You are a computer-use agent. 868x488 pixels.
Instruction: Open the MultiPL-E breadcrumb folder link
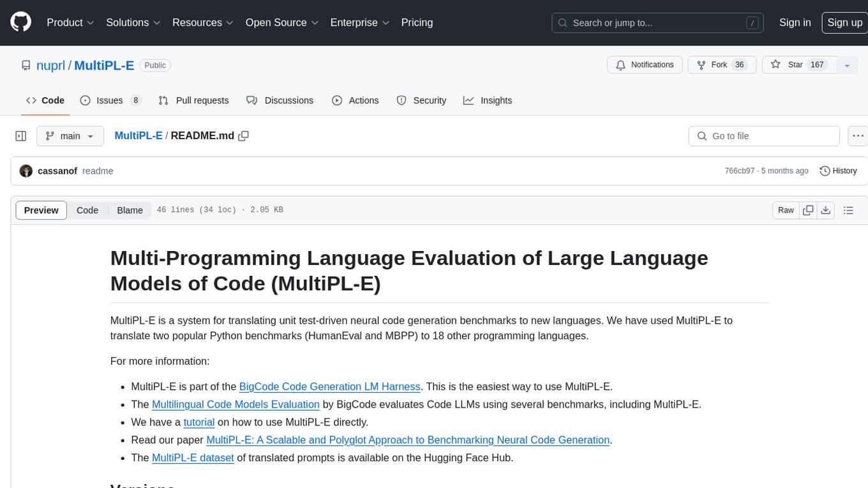click(x=138, y=136)
